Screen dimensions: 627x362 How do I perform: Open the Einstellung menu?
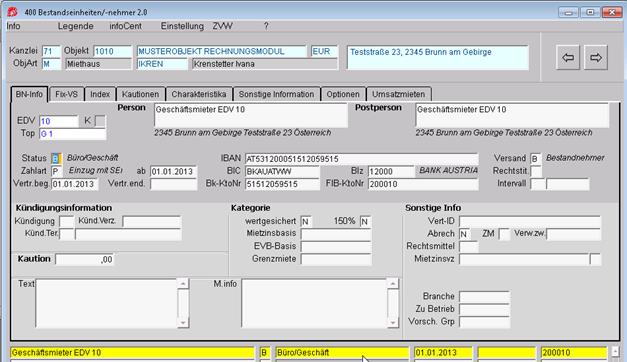[x=182, y=26]
